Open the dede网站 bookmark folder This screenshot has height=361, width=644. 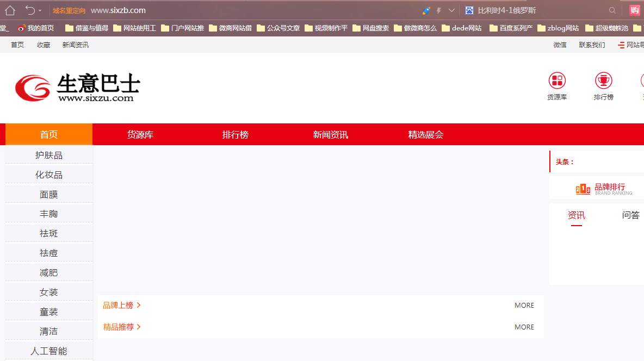tap(462, 28)
